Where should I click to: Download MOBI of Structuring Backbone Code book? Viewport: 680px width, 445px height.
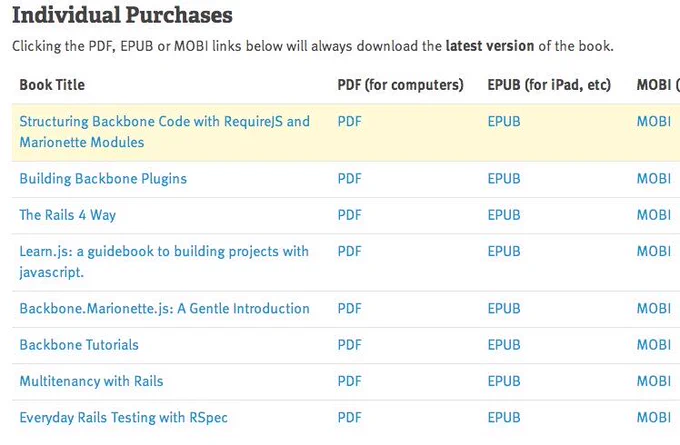pyautogui.click(x=654, y=121)
